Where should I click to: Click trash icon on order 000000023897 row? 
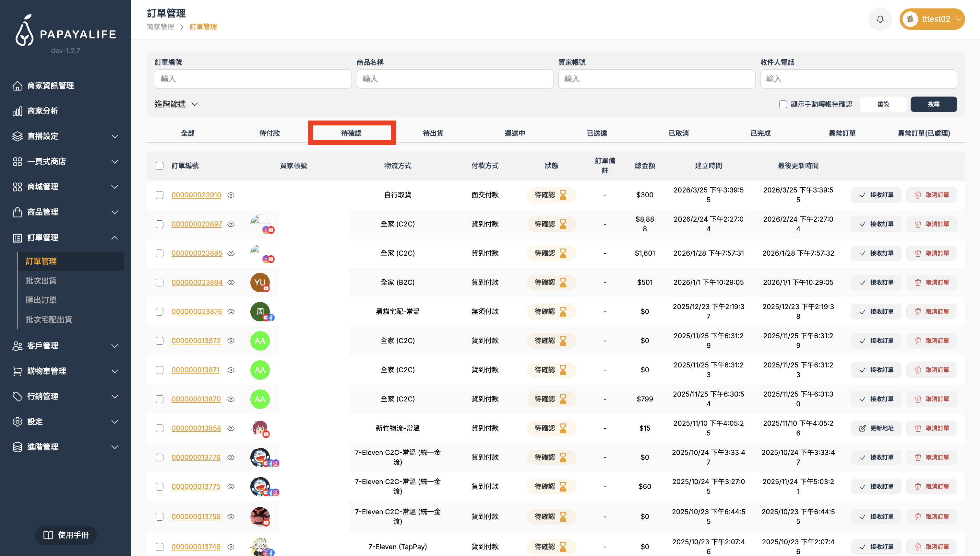918,224
